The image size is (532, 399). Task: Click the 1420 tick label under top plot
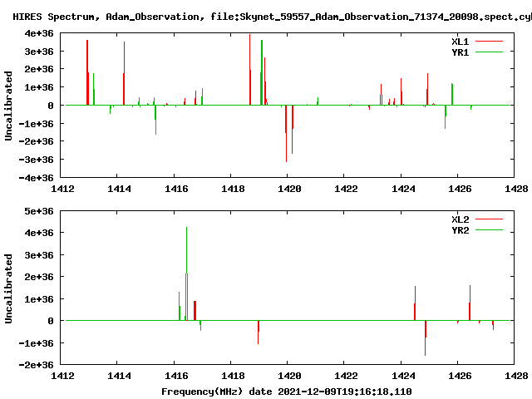coord(289,189)
